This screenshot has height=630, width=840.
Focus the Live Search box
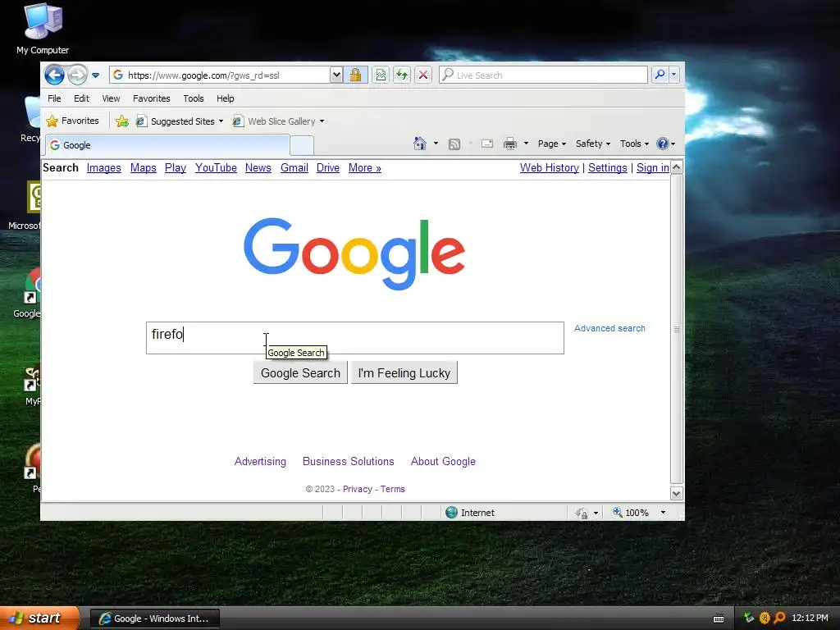(x=543, y=75)
